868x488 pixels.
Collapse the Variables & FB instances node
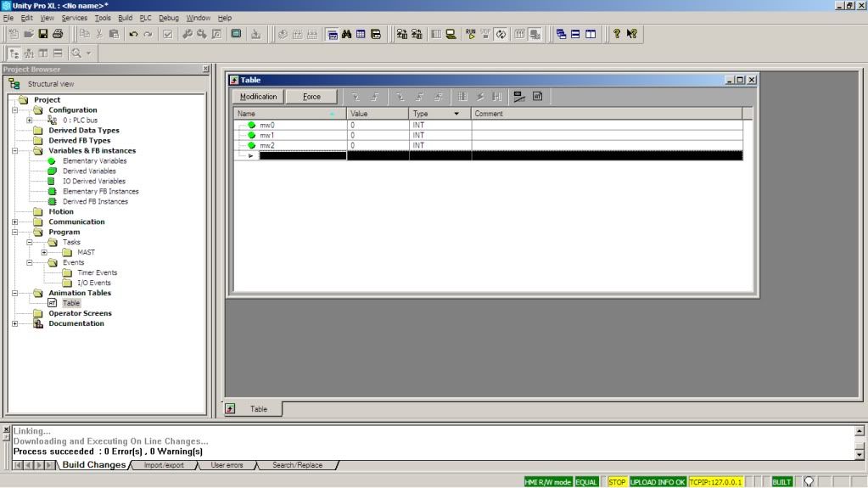coord(15,151)
